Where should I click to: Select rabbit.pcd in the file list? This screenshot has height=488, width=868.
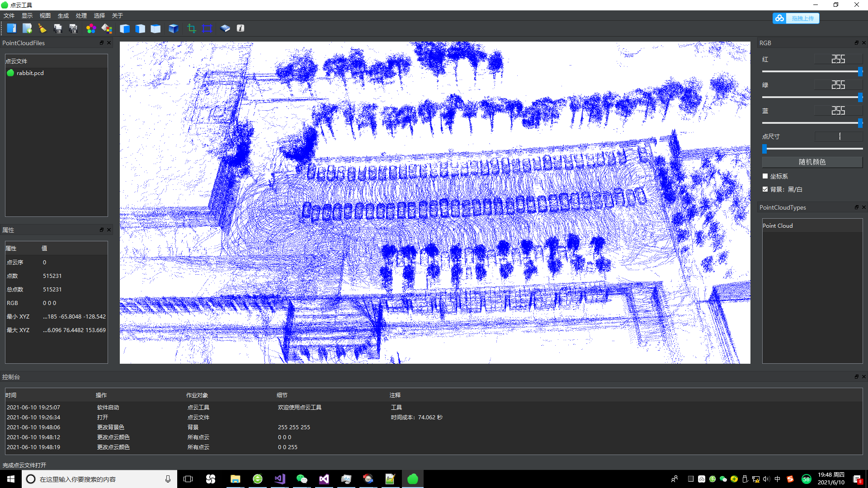click(x=30, y=73)
